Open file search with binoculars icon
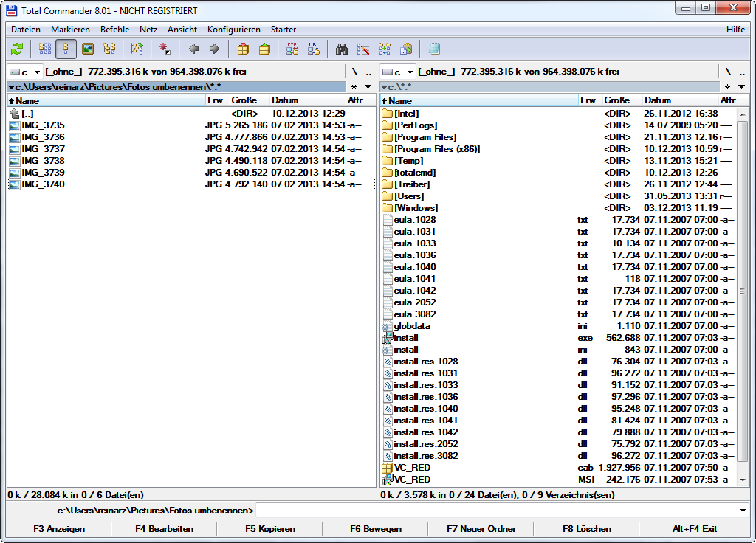The width and height of the screenshot is (756, 543). 342,49
